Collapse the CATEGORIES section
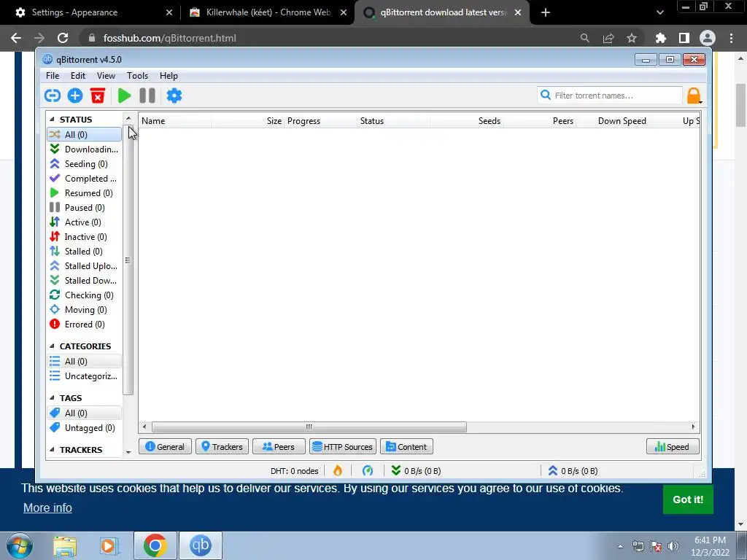Image resolution: width=747 pixels, height=560 pixels. click(x=52, y=346)
